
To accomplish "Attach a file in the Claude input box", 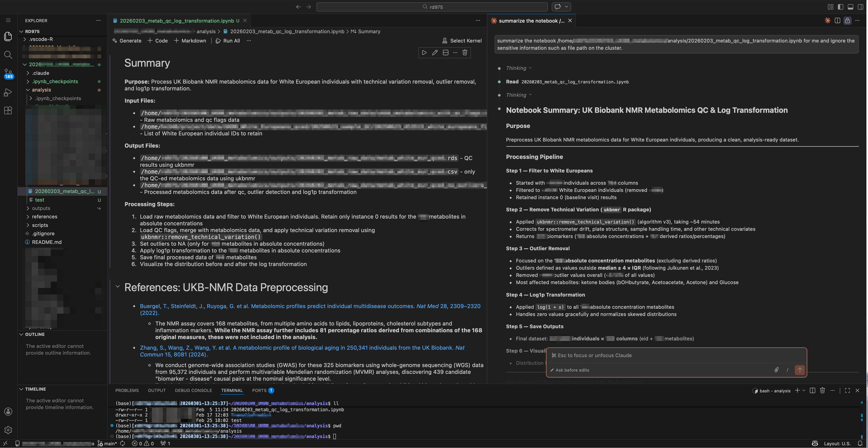I will [x=777, y=370].
